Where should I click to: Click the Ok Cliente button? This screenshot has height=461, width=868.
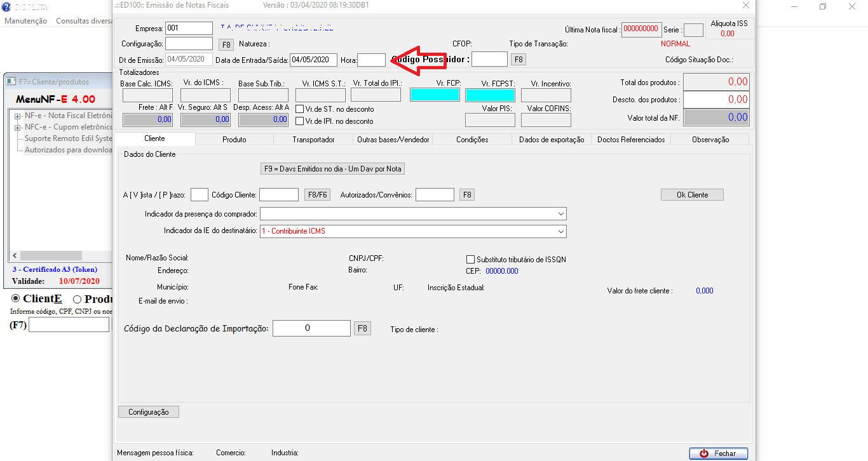pos(692,195)
